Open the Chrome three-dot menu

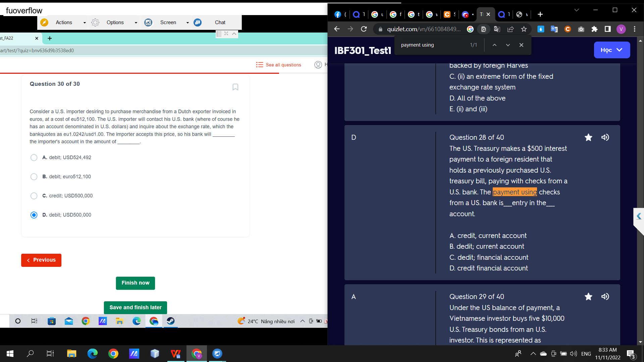click(635, 29)
